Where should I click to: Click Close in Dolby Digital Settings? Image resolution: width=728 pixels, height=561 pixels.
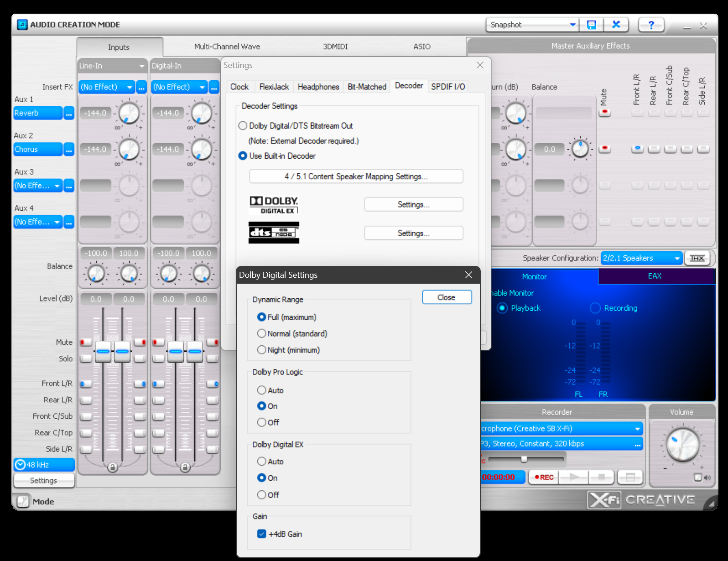pyautogui.click(x=447, y=297)
